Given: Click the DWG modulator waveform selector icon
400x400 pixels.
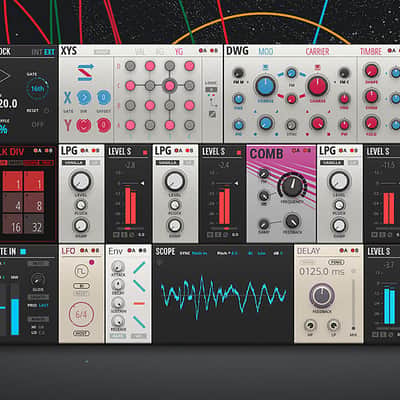Looking at the screenshot, I should tap(265, 68).
